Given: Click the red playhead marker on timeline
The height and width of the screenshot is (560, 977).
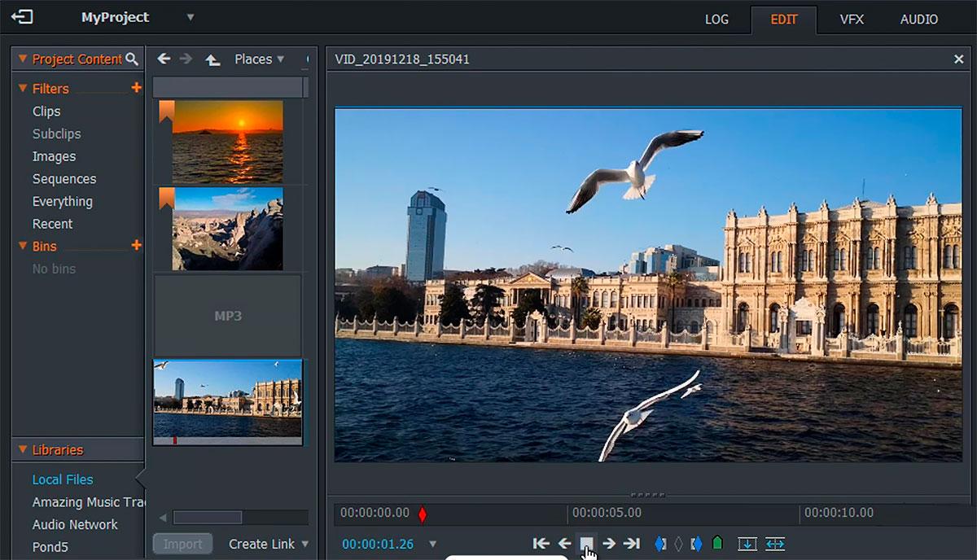Looking at the screenshot, I should point(422,514).
